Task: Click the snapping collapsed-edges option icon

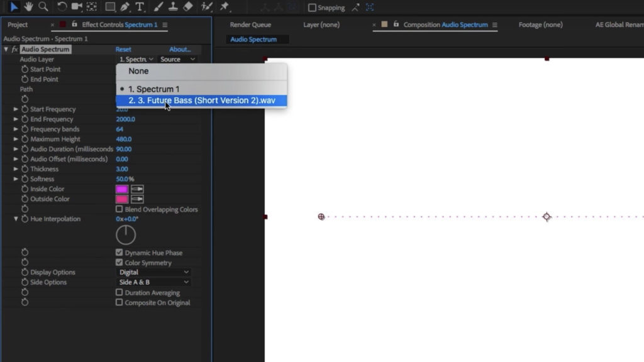Action: pos(355,8)
